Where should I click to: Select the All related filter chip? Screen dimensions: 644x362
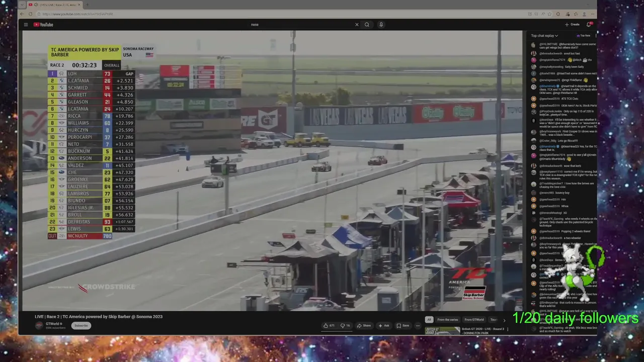coord(429,320)
